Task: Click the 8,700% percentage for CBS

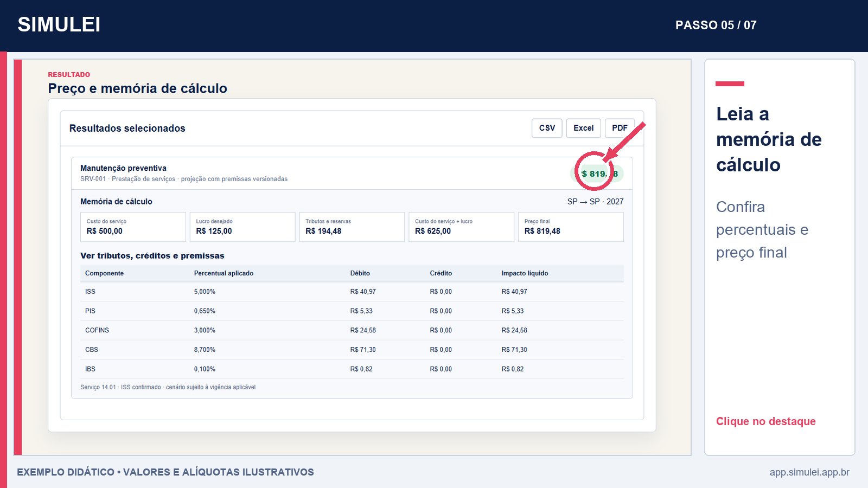Action: [x=205, y=350]
